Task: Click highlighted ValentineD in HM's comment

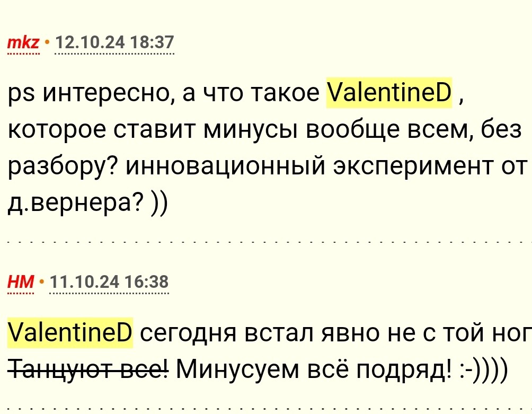Action: click(70, 332)
